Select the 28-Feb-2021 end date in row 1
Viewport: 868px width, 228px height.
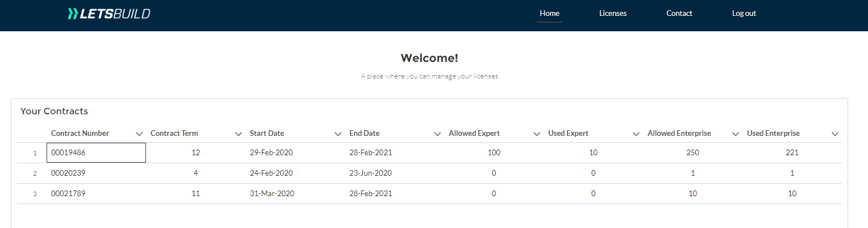(x=370, y=152)
